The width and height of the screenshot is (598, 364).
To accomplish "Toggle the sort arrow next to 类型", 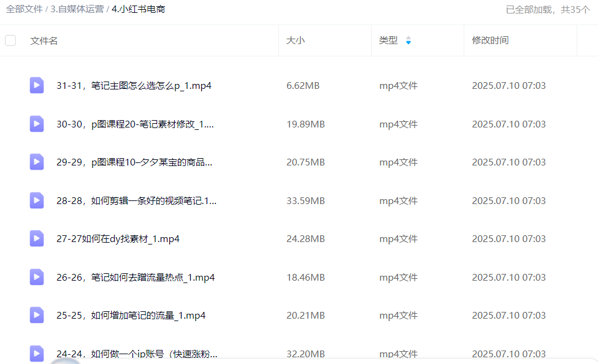I will pyautogui.click(x=408, y=40).
